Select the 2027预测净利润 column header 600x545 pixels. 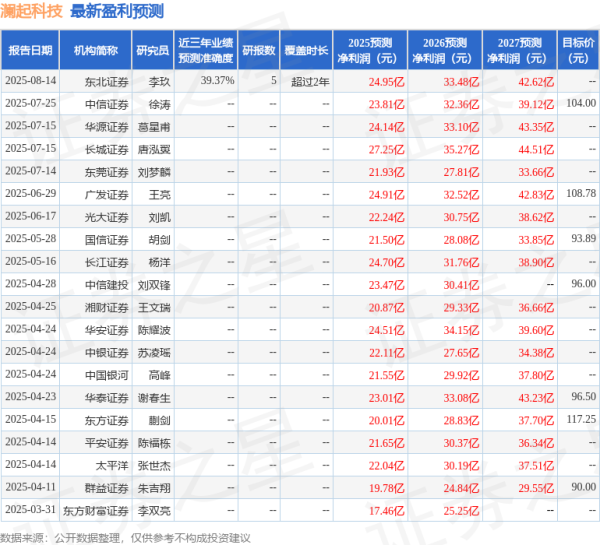tap(520, 50)
